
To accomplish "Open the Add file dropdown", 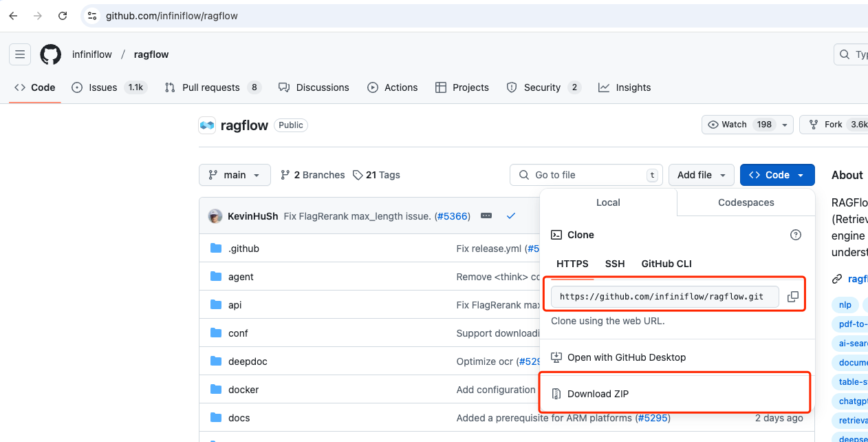I will 701,175.
